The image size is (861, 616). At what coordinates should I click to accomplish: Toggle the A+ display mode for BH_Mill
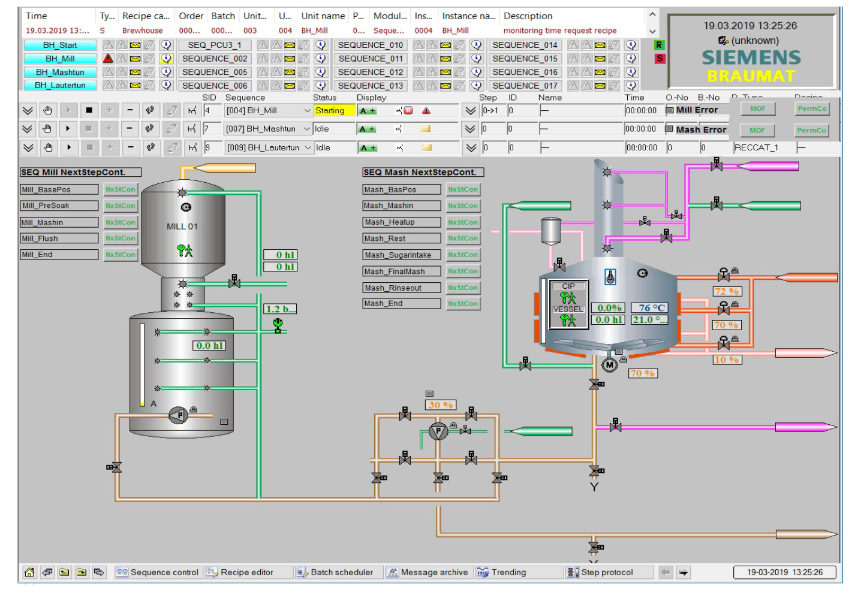pos(368,111)
